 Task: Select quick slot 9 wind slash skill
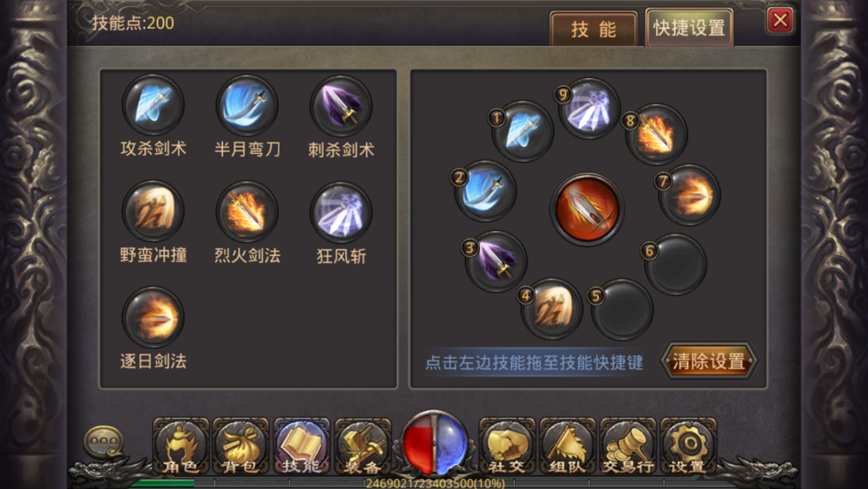tap(589, 109)
